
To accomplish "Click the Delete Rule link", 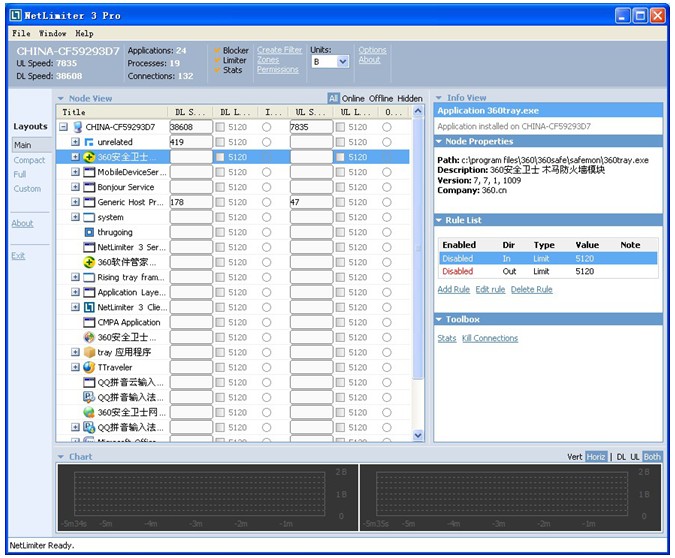I will pos(532,289).
